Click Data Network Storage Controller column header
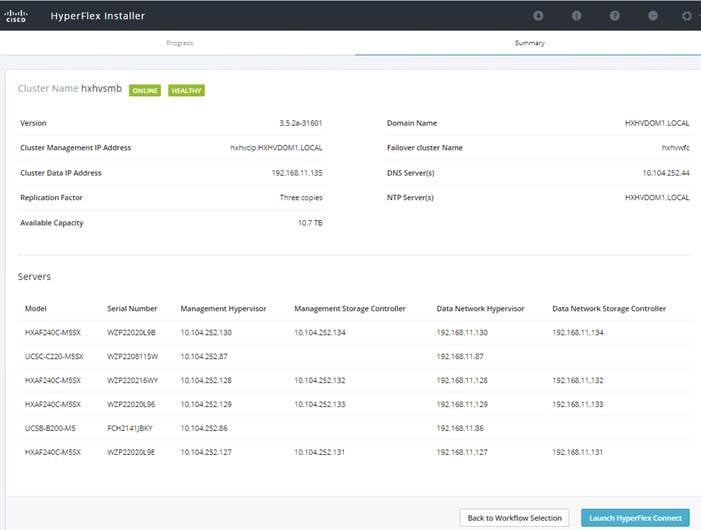The width and height of the screenshot is (701, 530). (x=609, y=308)
